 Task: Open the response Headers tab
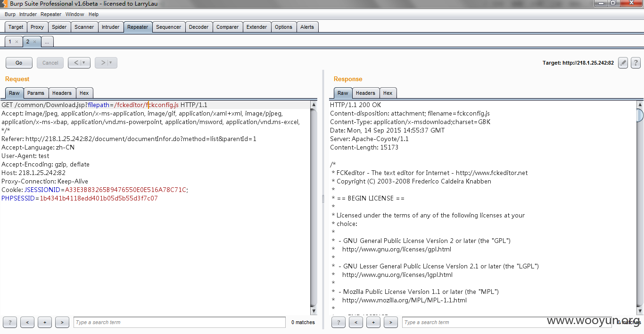coord(365,93)
